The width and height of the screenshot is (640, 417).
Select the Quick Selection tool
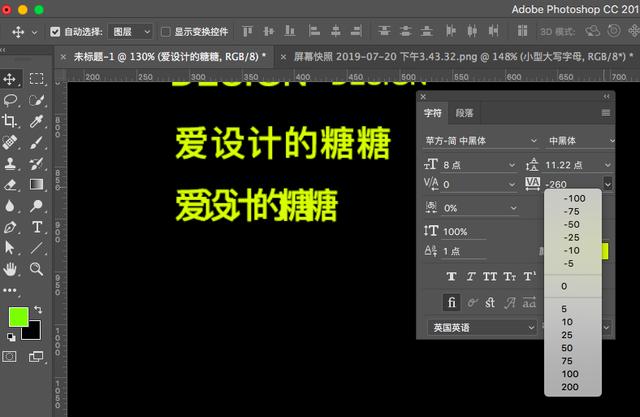pos(36,100)
